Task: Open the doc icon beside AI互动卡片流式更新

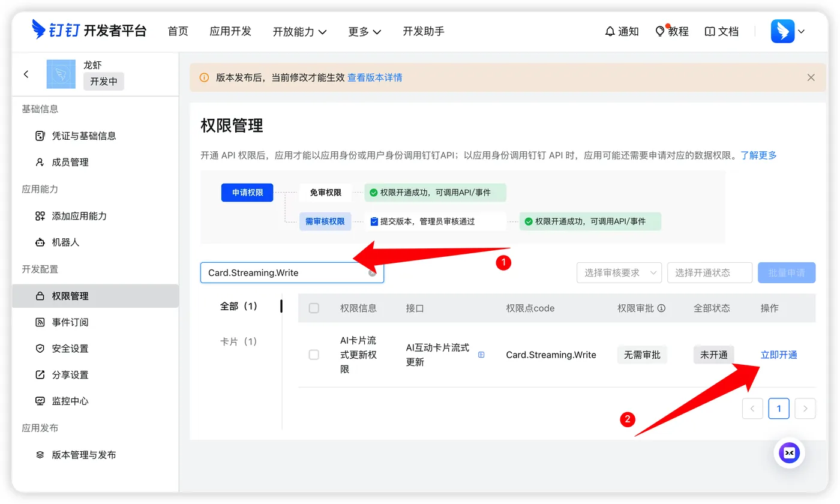Action: coord(481,355)
